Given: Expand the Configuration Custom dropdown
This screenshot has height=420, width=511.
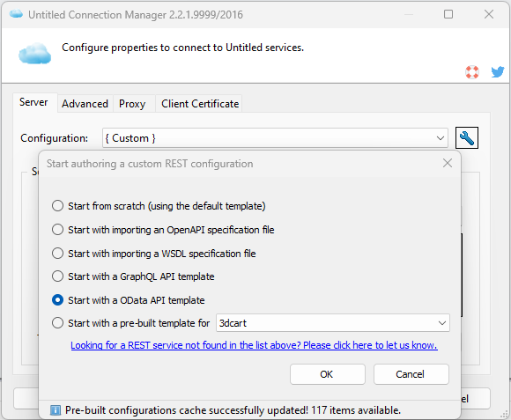Looking at the screenshot, I should 275,138.
